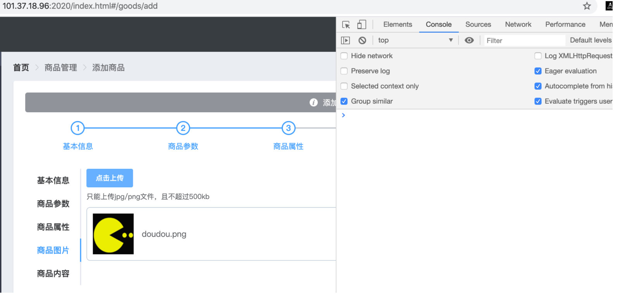The height and width of the screenshot is (295, 644).
Task: Enable Log XMLHttpRequests checkbox
Action: [538, 56]
